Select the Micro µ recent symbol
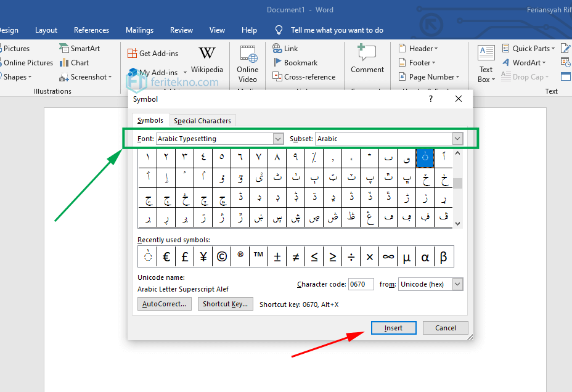 tap(407, 257)
